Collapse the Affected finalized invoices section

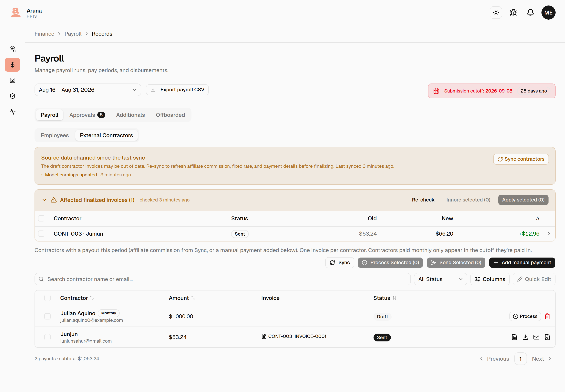[x=44, y=200]
